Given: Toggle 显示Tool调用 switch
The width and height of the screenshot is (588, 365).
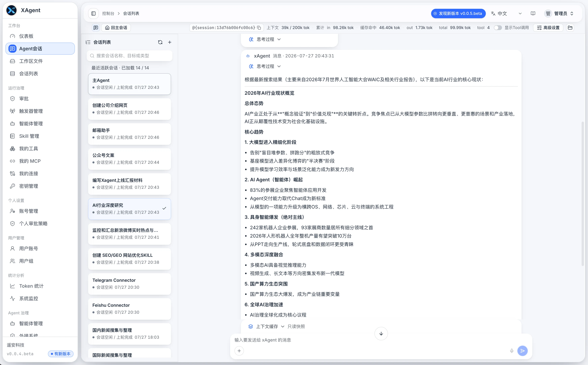Looking at the screenshot, I should [x=498, y=28].
